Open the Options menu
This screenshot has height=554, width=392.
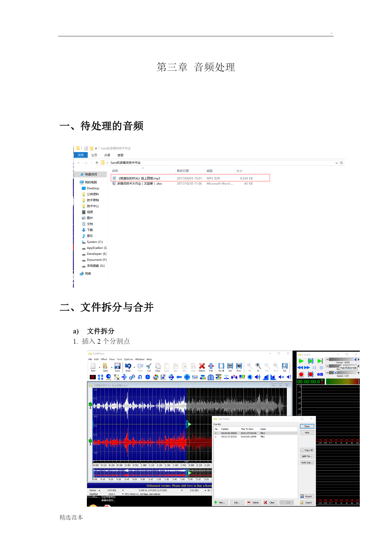tap(128, 359)
